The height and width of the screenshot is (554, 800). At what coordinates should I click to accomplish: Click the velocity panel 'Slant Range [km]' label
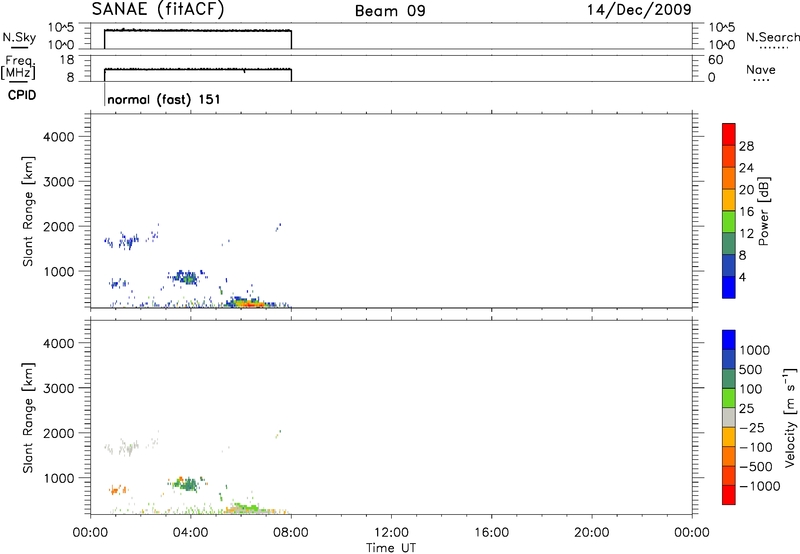point(28,418)
